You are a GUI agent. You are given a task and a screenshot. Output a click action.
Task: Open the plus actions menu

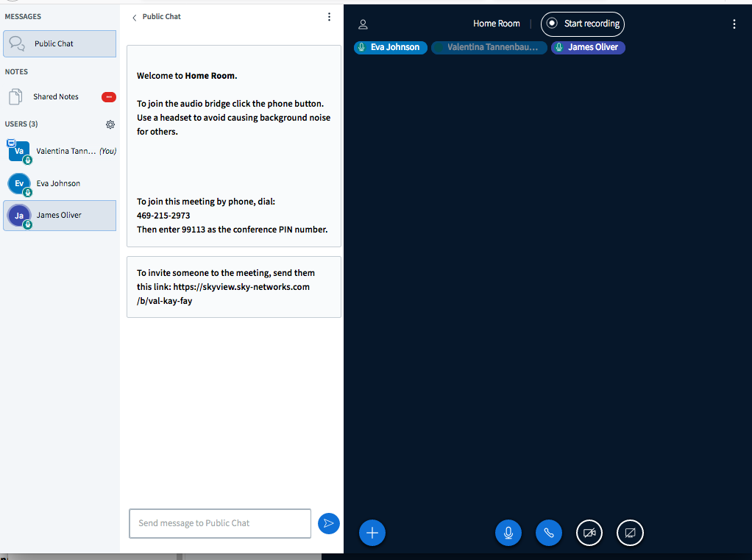pyautogui.click(x=372, y=533)
